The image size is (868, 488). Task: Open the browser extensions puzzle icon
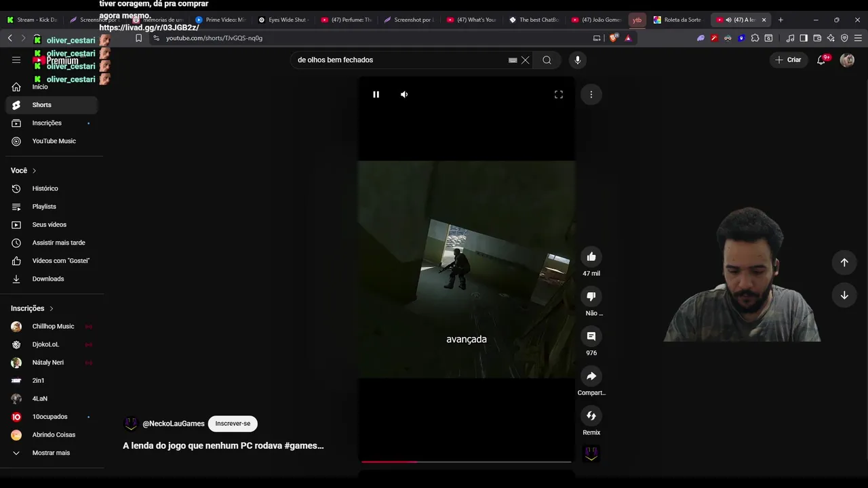click(755, 38)
